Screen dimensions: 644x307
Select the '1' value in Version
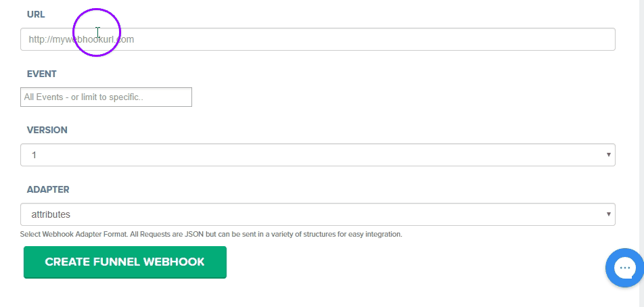pos(34,155)
